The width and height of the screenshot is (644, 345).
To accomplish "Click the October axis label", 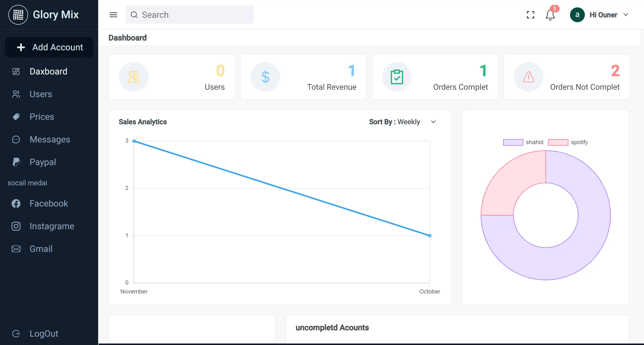I will pos(429,292).
